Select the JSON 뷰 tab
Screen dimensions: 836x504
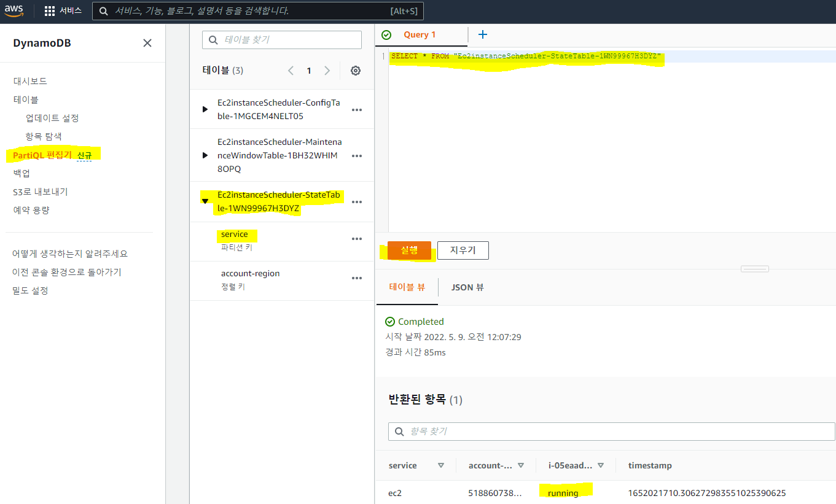point(467,287)
